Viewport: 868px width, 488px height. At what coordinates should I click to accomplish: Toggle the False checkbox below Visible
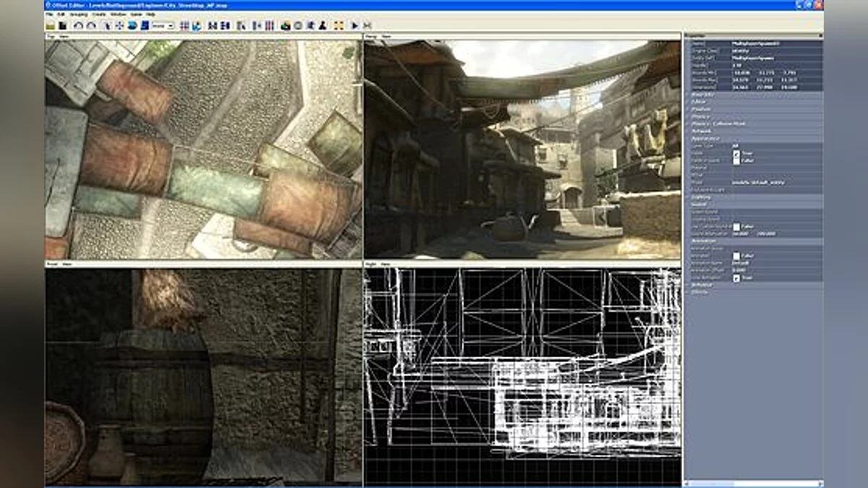(x=736, y=160)
